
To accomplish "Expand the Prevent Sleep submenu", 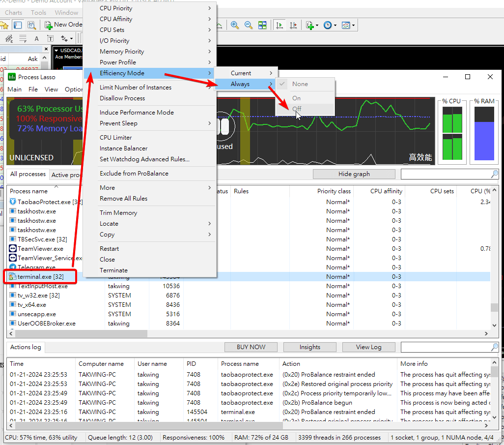I will pyautogui.click(x=210, y=123).
